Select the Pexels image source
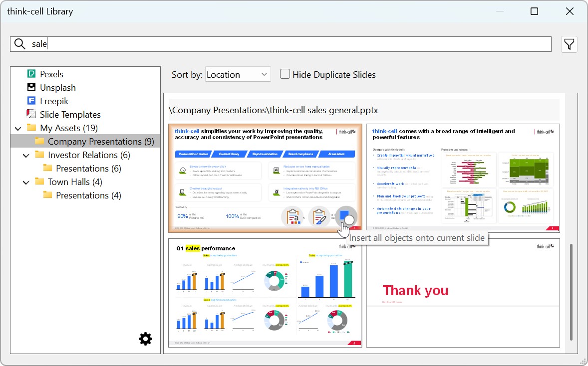This screenshot has width=588, height=366. click(51, 74)
